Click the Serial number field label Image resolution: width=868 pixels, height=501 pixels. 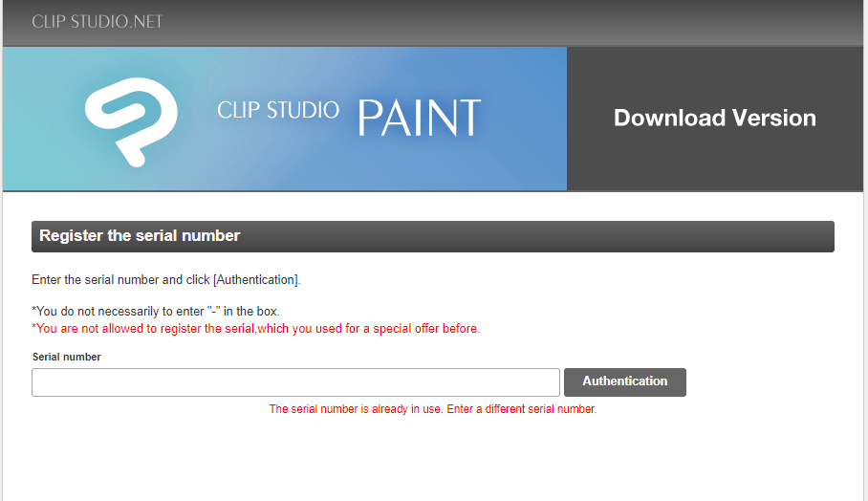click(x=67, y=357)
